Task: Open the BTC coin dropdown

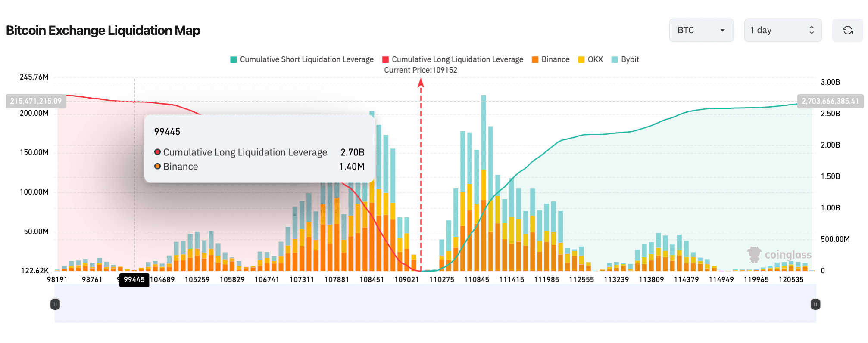Action: coord(701,30)
